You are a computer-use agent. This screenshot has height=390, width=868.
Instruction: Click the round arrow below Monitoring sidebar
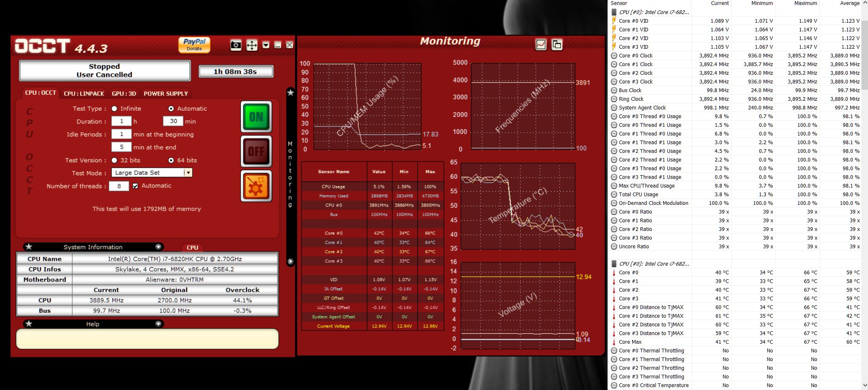click(x=290, y=262)
